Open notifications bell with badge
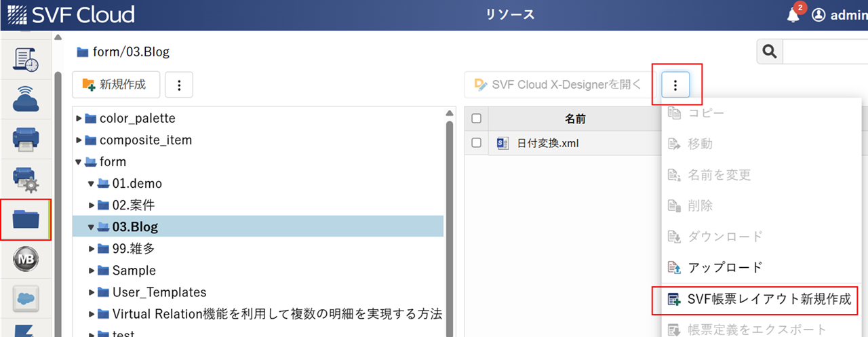Screen dimensions: 868x337 click(793, 15)
